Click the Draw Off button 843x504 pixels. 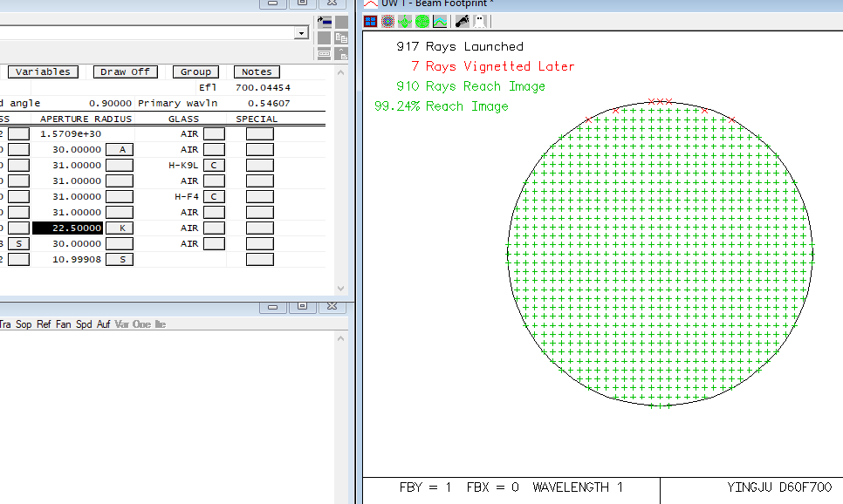[126, 72]
